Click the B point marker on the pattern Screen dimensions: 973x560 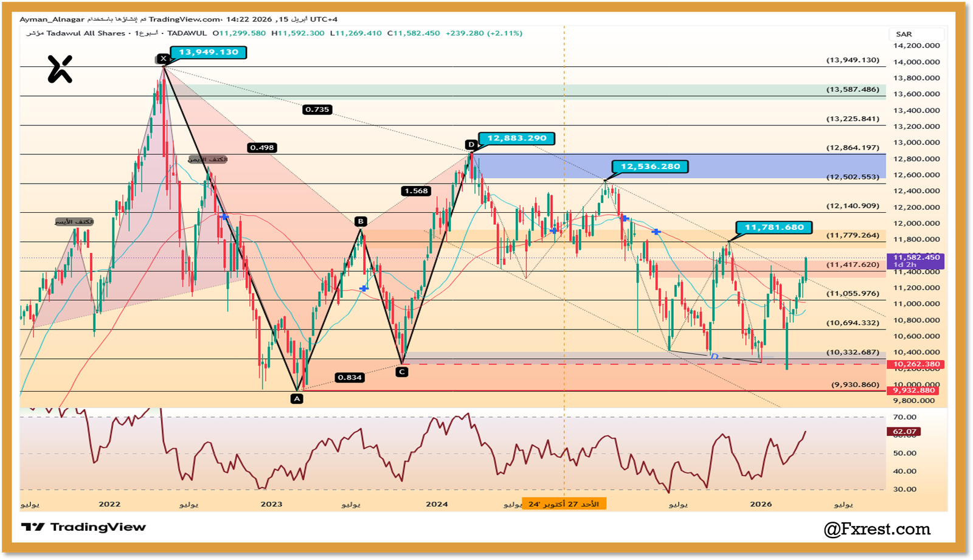tap(361, 221)
